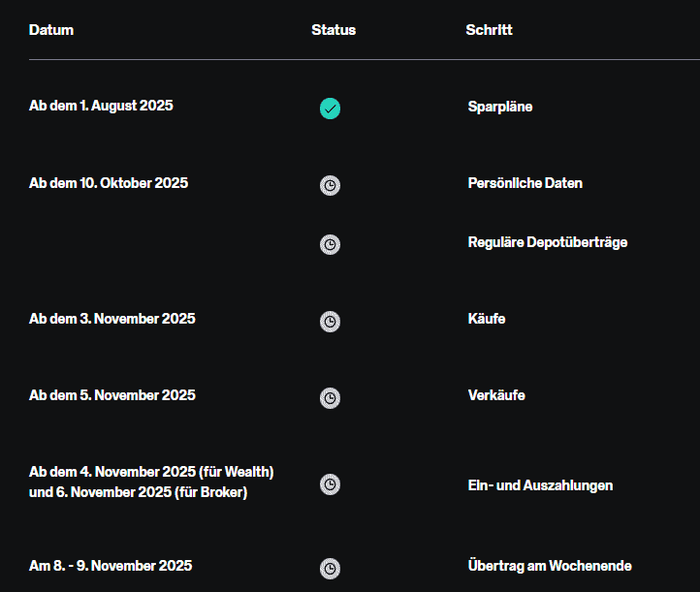
Task: Open the Reguläre Depotüberträge step
Action: [x=547, y=242]
